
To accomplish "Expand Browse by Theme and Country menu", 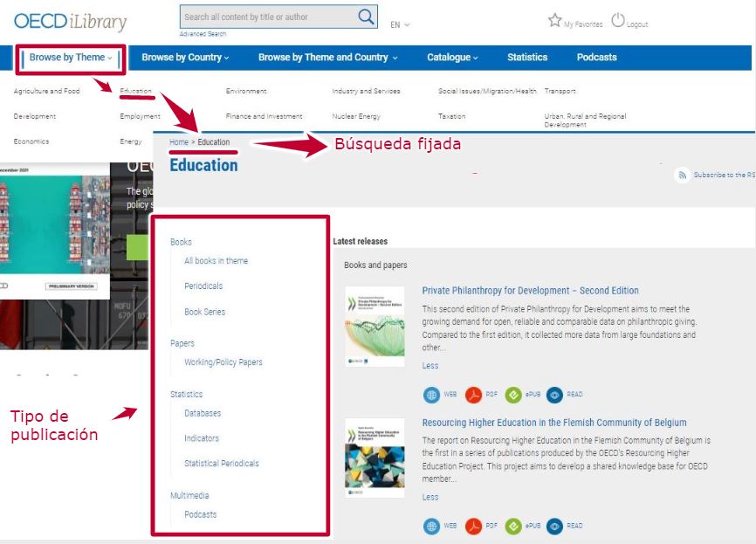I will tap(328, 58).
